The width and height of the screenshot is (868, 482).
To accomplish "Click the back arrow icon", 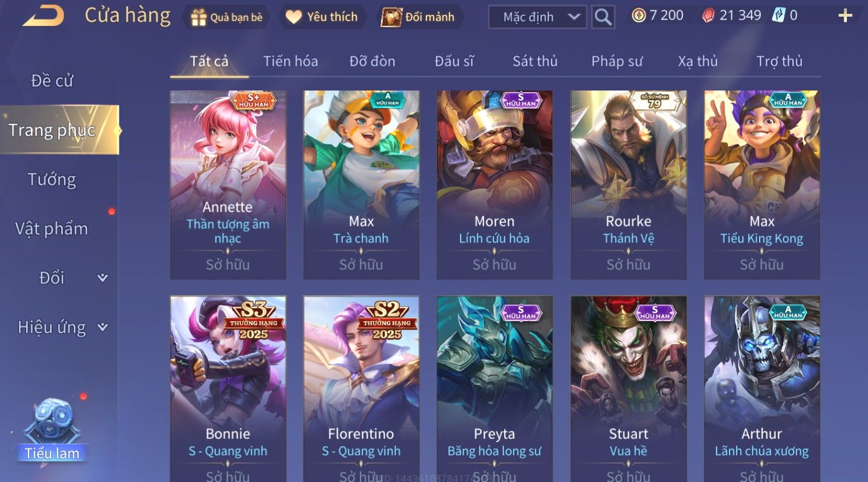I will point(43,16).
